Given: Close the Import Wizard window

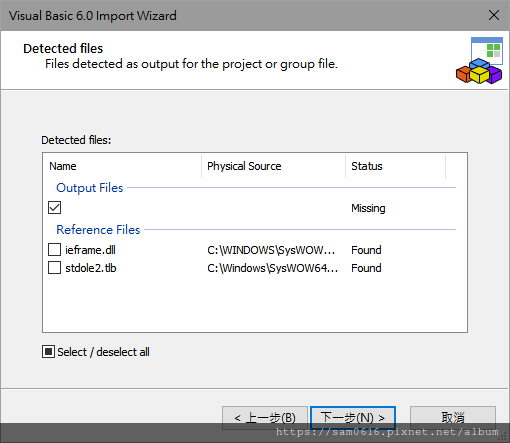Looking at the screenshot, I should pyautogui.click(x=494, y=15).
